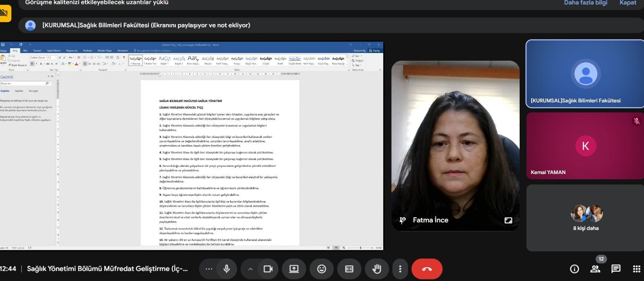Open the activities grid icon
Screen dimensions: 644x281
click(x=636, y=269)
